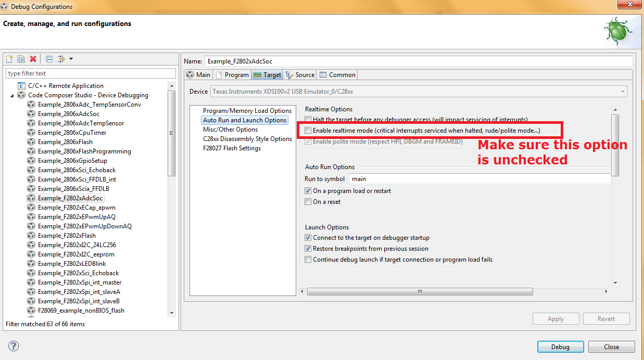Click the Collapse All toolbar icon
Screen dimensions: 644x360
tap(49, 59)
